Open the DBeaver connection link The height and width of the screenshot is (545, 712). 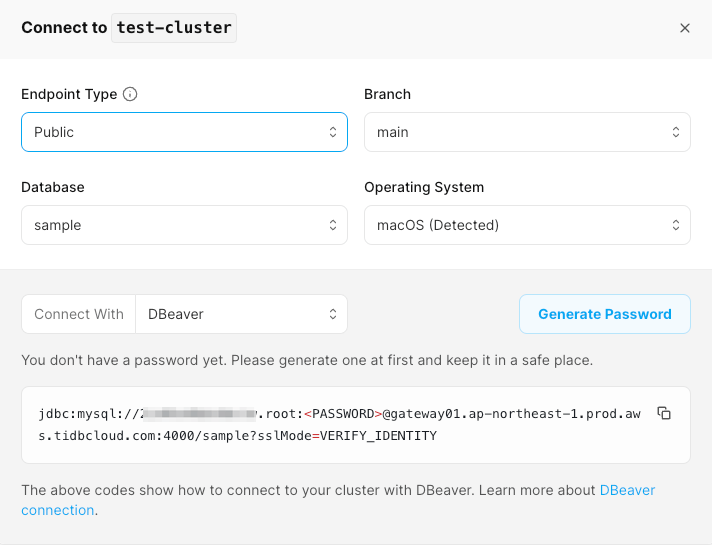[x=626, y=491]
